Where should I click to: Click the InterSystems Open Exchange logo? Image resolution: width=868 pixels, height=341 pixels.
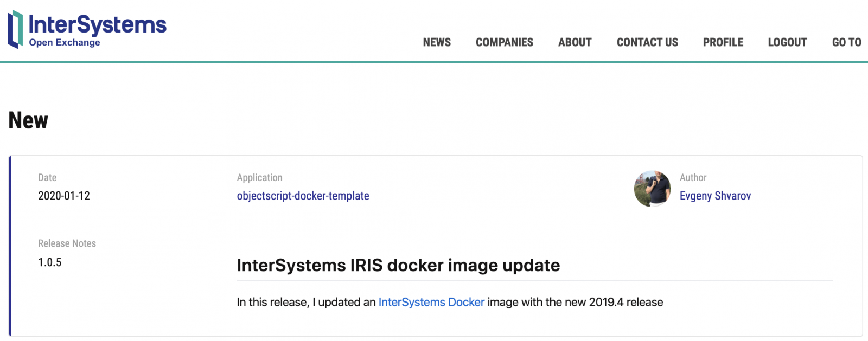(x=87, y=30)
